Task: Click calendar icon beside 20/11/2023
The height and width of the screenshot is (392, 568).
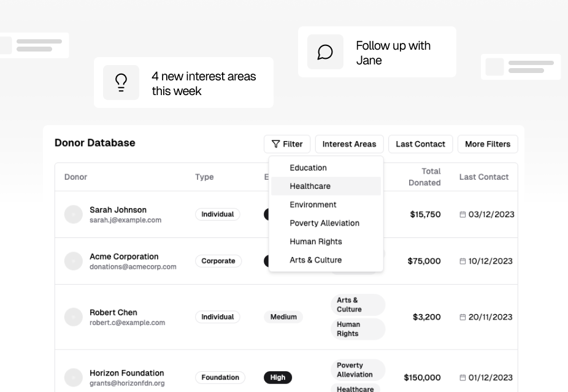Action: coord(462,317)
